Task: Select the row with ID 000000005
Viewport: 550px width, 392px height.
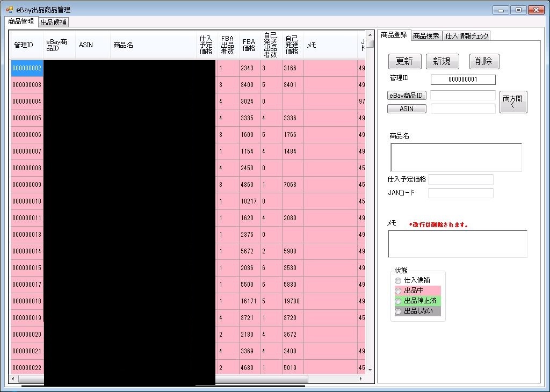Action: coord(188,118)
